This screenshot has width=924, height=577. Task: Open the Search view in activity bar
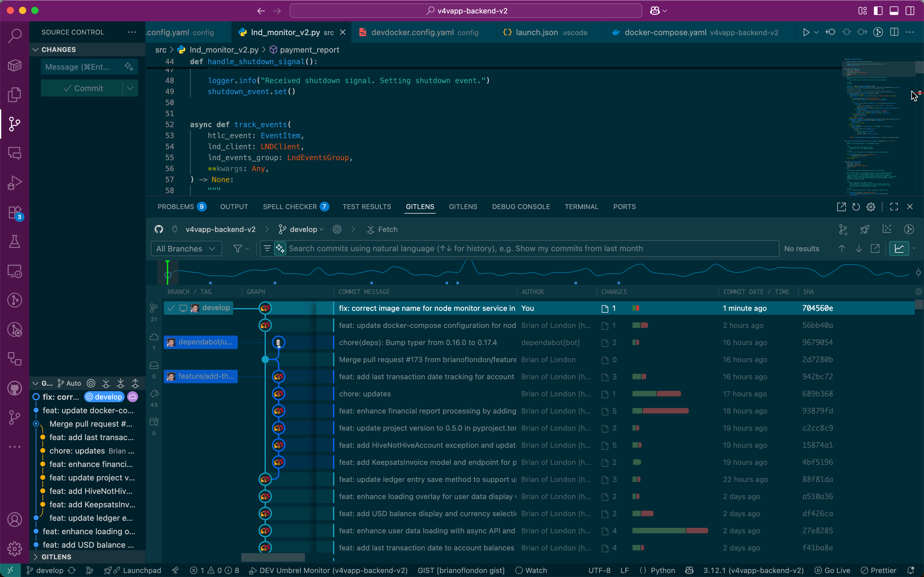tap(14, 35)
